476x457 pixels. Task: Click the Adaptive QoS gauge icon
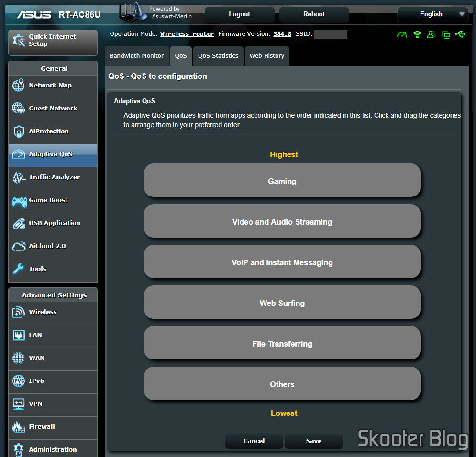pos(19,154)
